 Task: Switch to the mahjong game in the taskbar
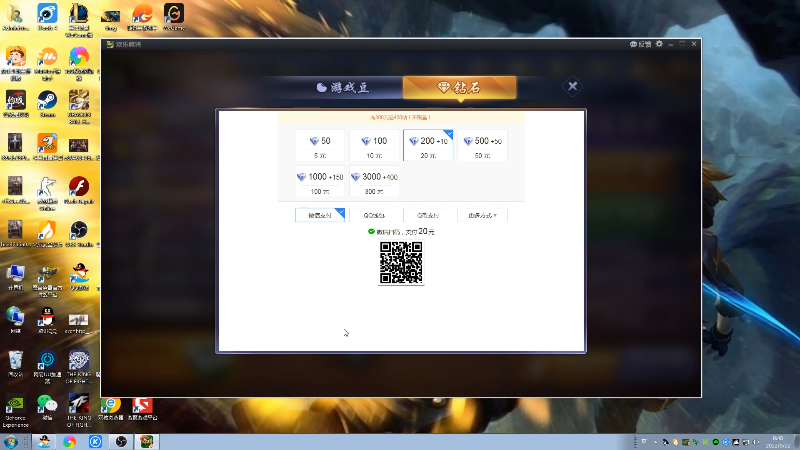coord(146,442)
